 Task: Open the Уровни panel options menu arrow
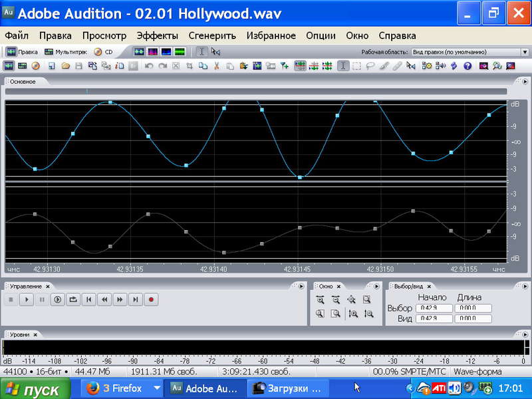coord(525,334)
